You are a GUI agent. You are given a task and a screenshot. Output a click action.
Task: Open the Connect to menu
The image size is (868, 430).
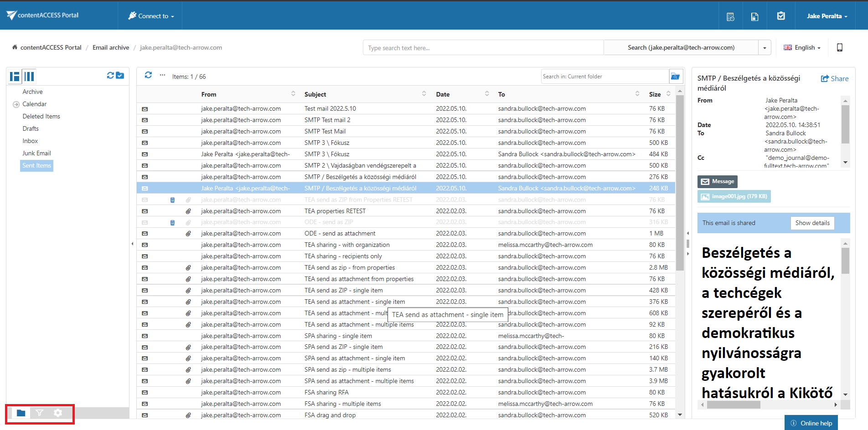[x=151, y=16]
